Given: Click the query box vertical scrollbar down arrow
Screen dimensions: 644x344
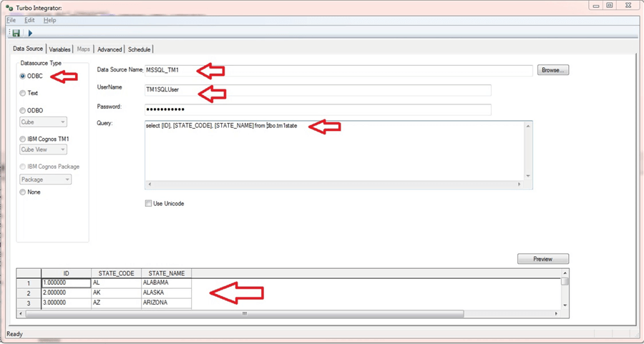Looking at the screenshot, I should (x=528, y=176).
